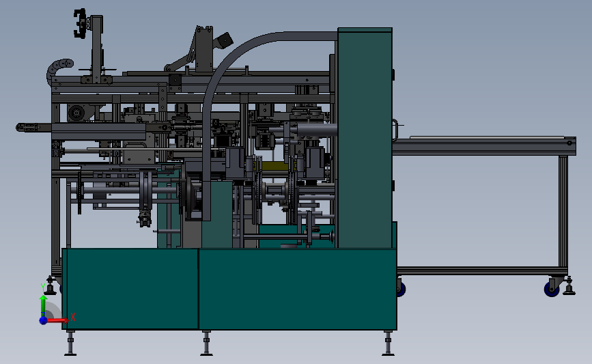Click the blue Z axis ball of triad
592x364 pixels.
[x=43, y=320]
